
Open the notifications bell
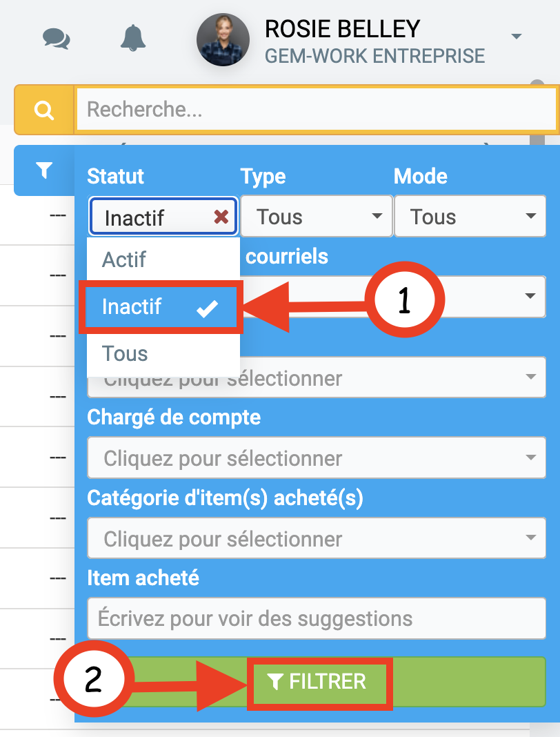pos(133,37)
